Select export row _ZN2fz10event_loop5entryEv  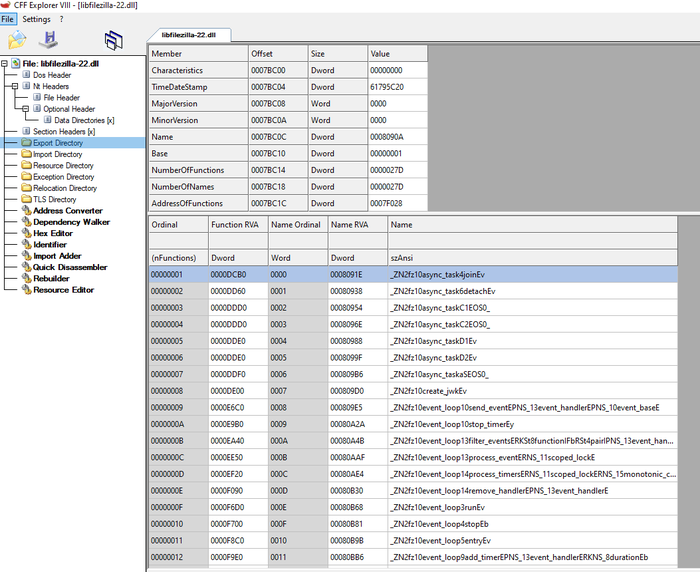(x=413, y=540)
